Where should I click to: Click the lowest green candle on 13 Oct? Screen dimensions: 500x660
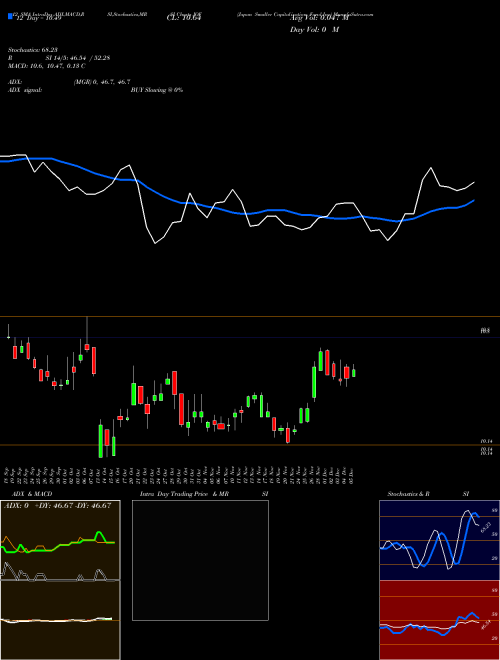[101, 441]
